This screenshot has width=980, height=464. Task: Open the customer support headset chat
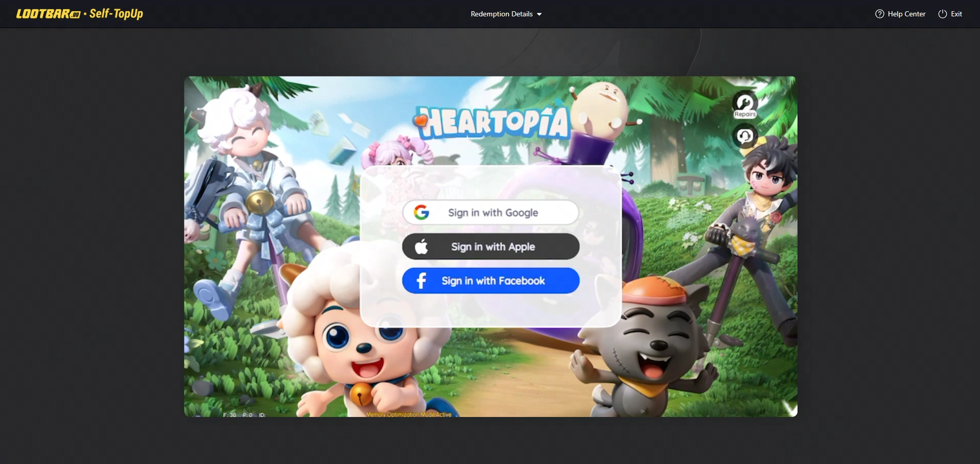pyautogui.click(x=745, y=136)
